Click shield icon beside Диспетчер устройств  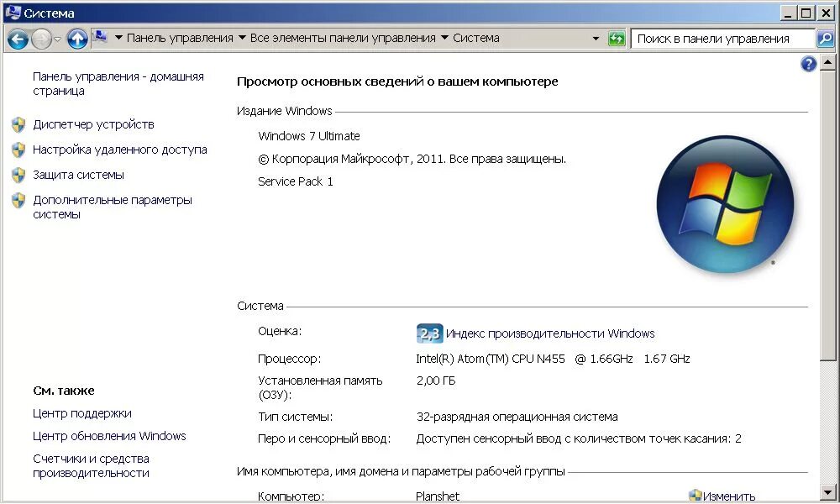pyautogui.click(x=18, y=125)
